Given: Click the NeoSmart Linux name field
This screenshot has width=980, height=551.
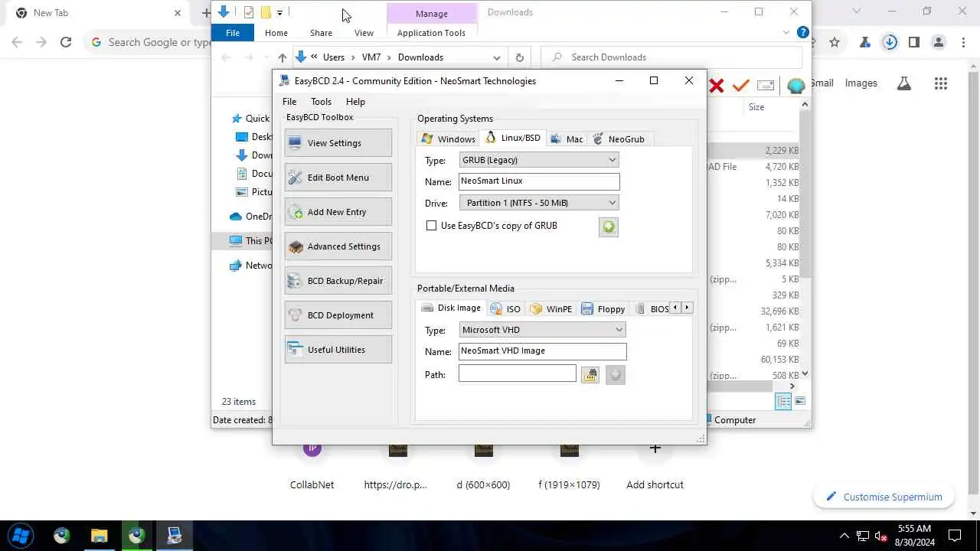Looking at the screenshot, I should [x=539, y=181].
